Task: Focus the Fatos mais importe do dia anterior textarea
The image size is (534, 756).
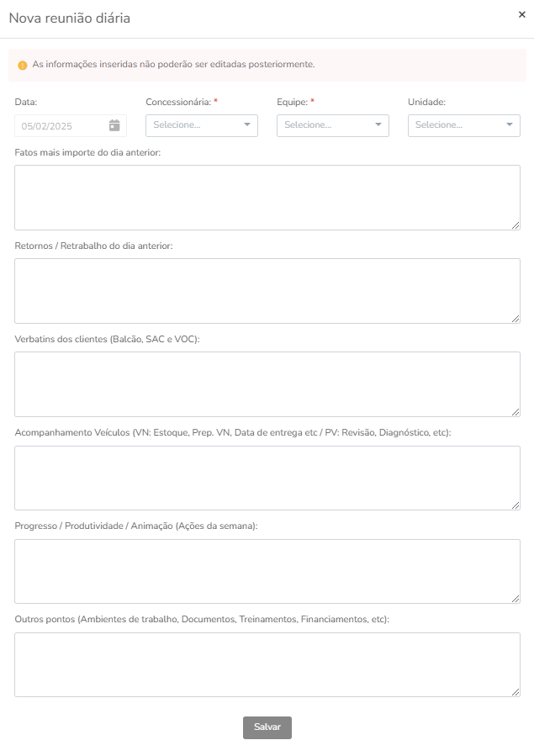Action: coord(267,198)
